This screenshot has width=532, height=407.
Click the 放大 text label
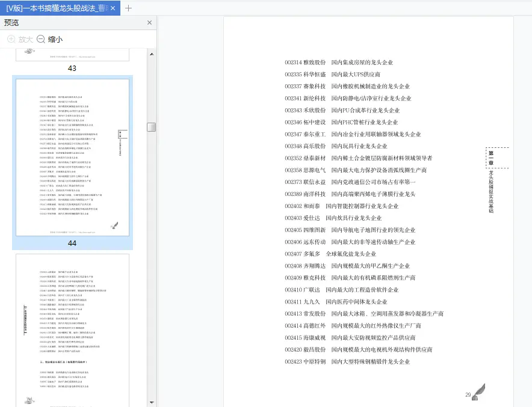coord(26,39)
